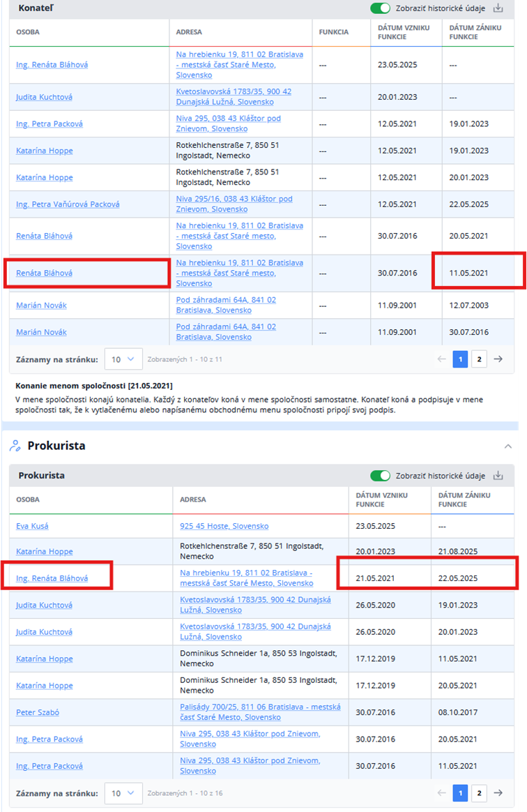Open Peter Szabó person link
527x812 pixels.
point(37,712)
